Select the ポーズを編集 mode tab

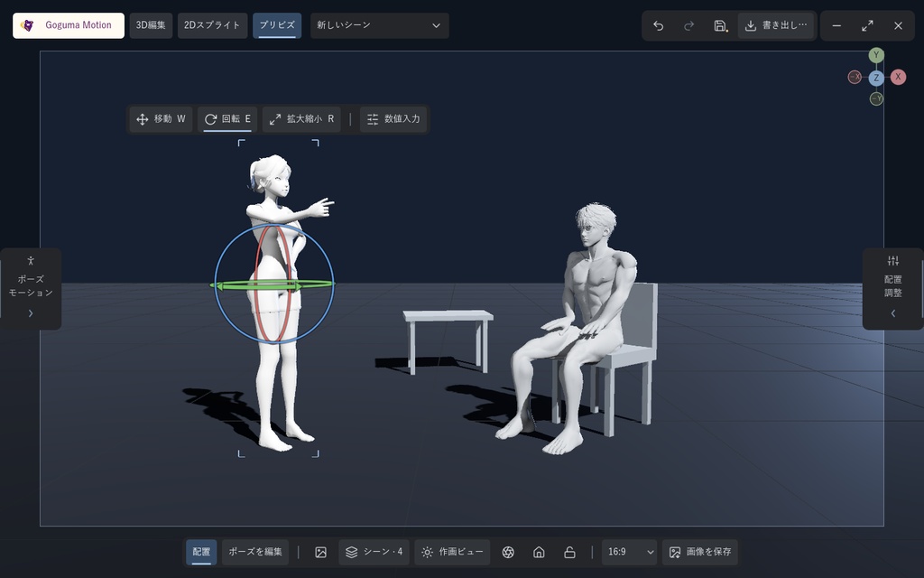coord(255,552)
